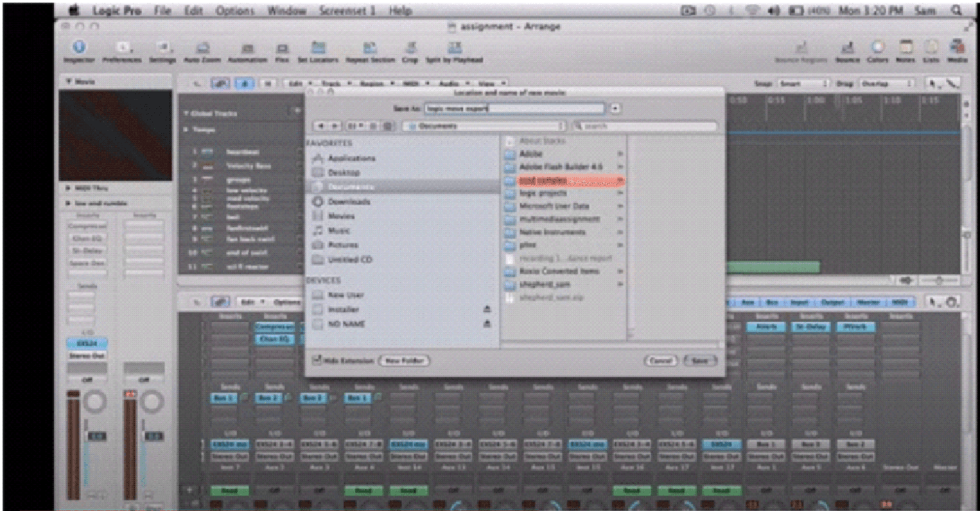Eject the Installer device
This screenshot has width=980, height=511.
point(487,309)
